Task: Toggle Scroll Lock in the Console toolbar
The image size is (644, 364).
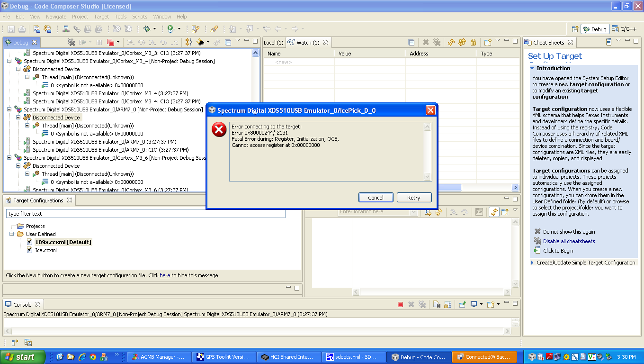Action: pyautogui.click(x=447, y=304)
